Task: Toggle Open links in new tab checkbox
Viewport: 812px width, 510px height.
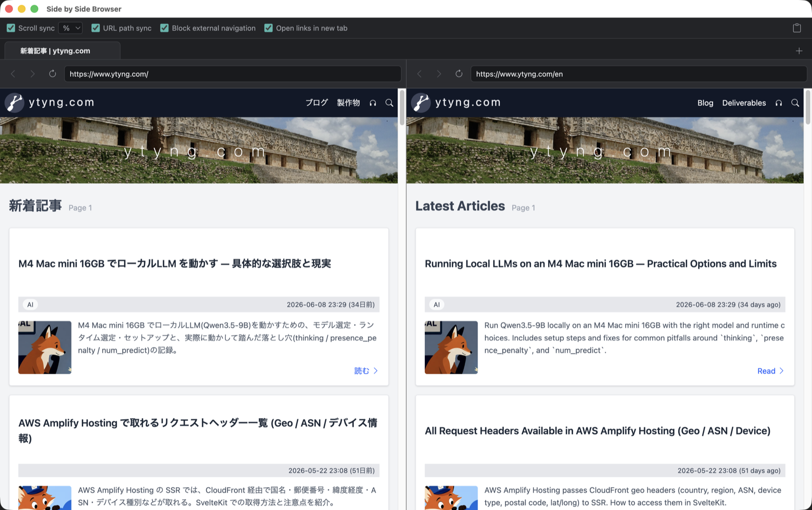Action: point(268,28)
